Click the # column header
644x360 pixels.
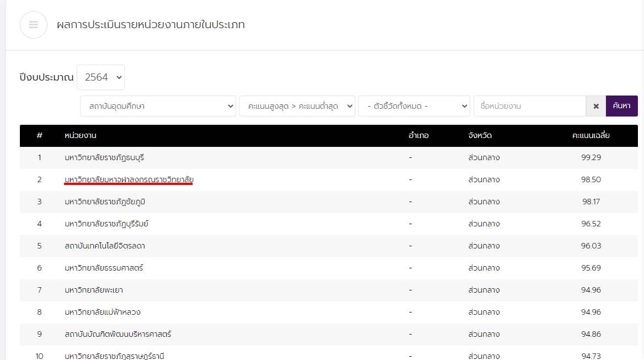[x=39, y=136]
